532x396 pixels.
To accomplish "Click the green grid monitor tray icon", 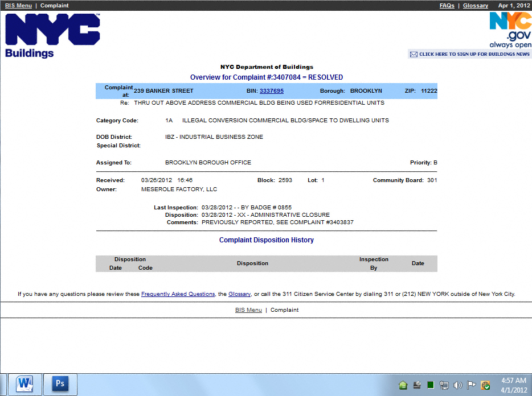I will [x=431, y=385].
